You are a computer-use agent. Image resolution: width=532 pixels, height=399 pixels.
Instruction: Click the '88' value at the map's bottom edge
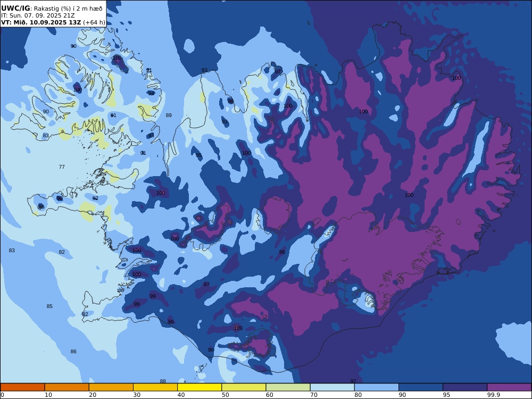click(x=163, y=381)
